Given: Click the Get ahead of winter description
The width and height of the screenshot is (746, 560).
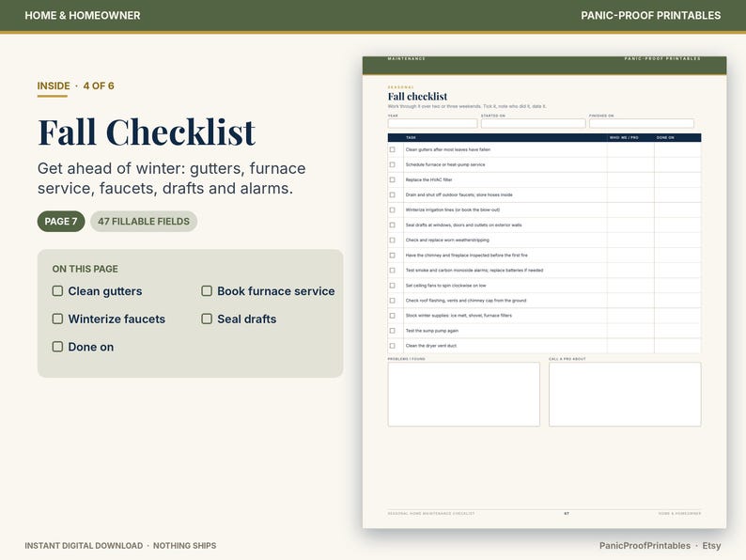Looking at the screenshot, I should (172, 179).
